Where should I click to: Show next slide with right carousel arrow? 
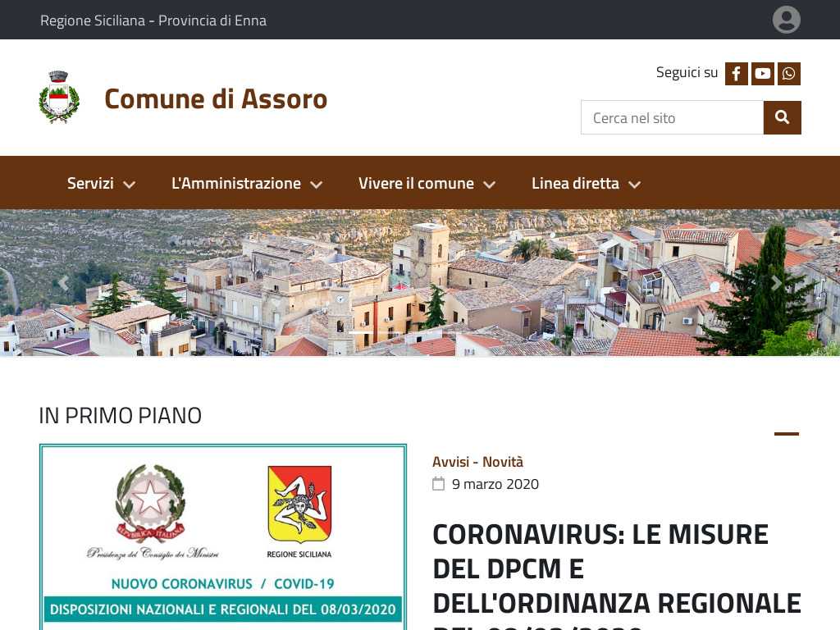pos(776,283)
